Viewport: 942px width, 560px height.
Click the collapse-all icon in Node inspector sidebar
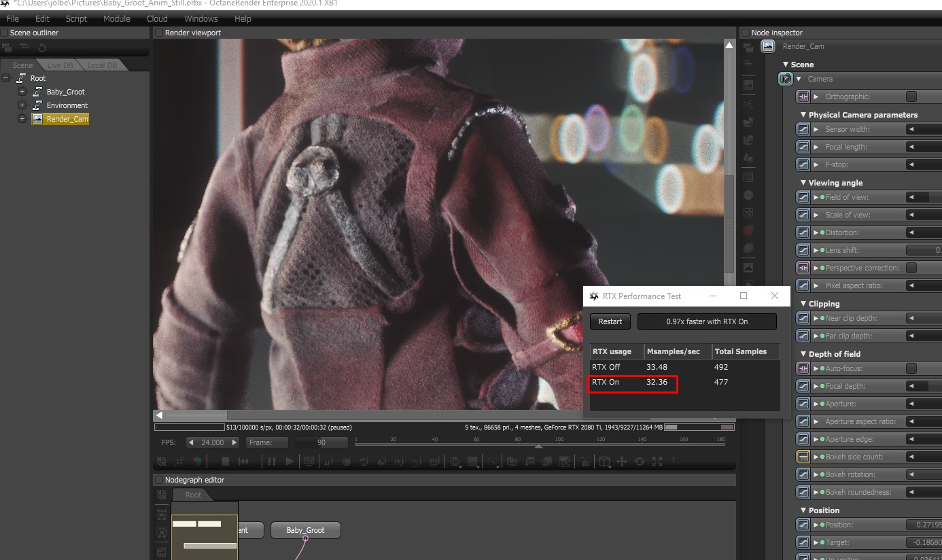point(748,63)
